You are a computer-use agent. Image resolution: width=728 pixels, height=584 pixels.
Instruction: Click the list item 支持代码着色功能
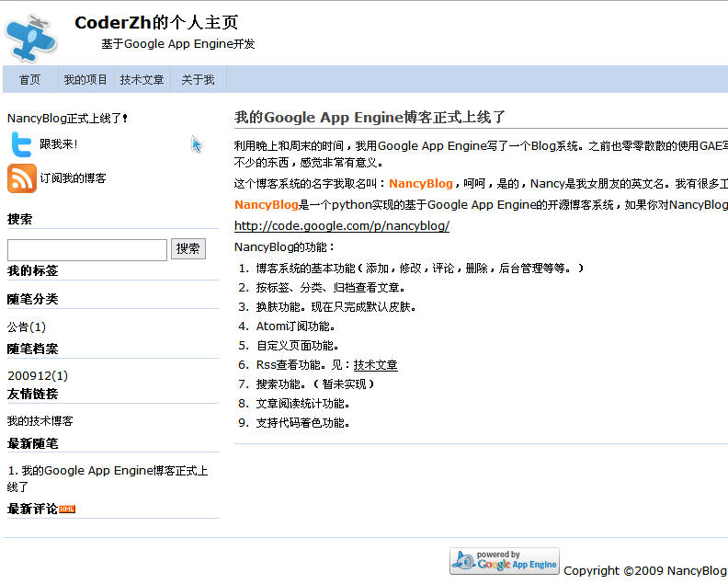tap(303, 423)
